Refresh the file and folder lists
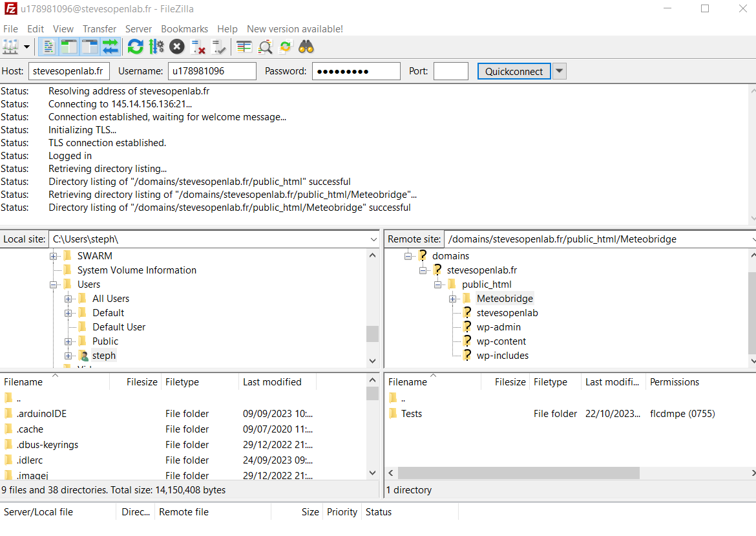This screenshot has width=756, height=536. pyautogui.click(x=136, y=47)
